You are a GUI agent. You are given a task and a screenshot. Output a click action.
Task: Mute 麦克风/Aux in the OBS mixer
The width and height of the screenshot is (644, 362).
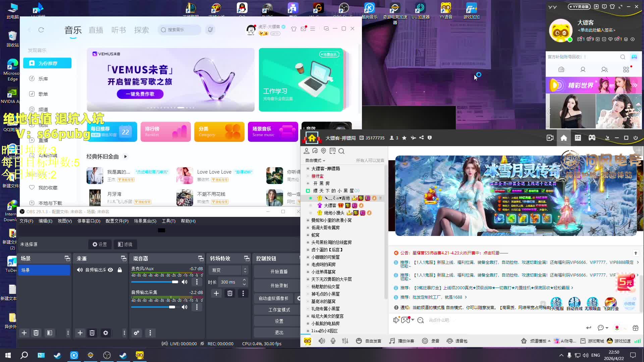184,282
